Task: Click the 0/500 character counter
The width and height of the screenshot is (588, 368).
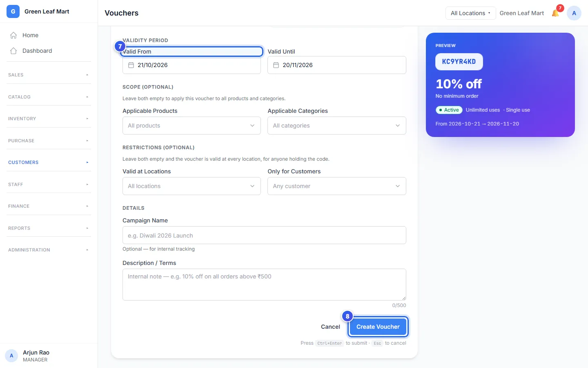Action: [x=399, y=305]
